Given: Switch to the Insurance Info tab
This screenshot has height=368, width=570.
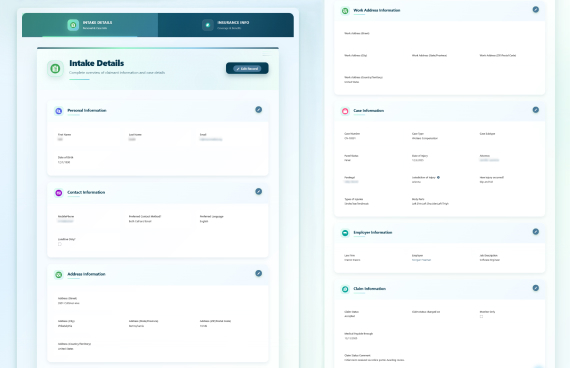Looking at the screenshot, I should point(226,25).
